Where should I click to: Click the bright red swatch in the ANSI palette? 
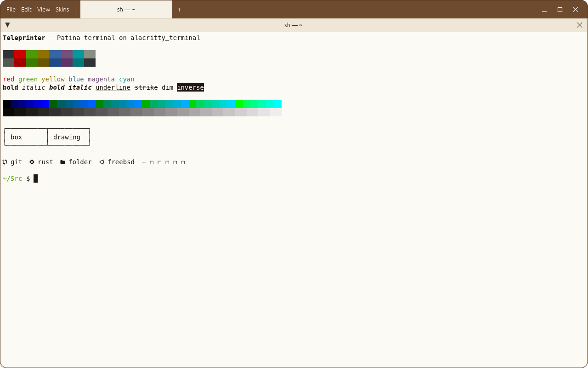pyautogui.click(x=20, y=54)
